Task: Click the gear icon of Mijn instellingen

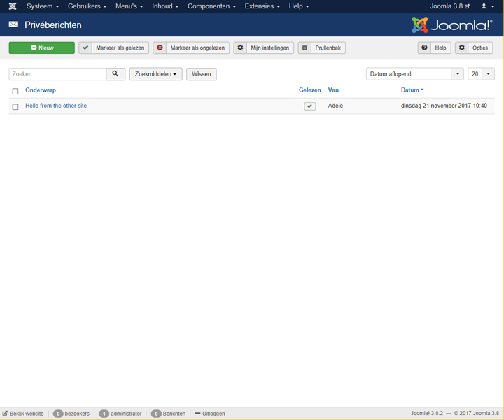Action: coord(240,48)
